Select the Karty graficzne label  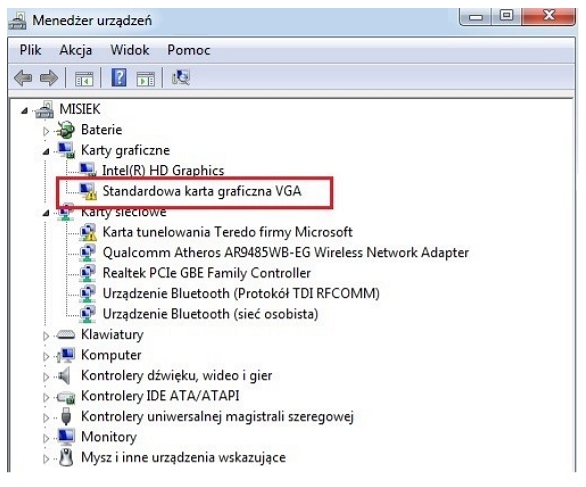(125, 150)
